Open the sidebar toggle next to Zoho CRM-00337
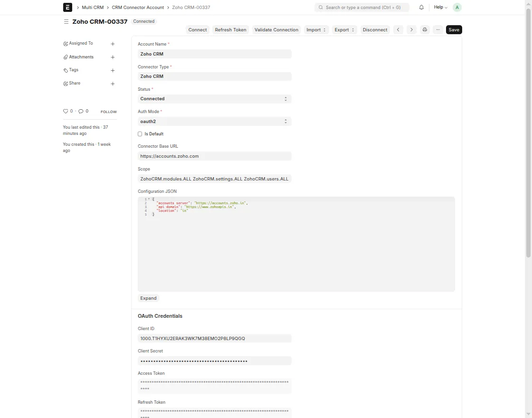The width and height of the screenshot is (532, 418). click(x=66, y=21)
